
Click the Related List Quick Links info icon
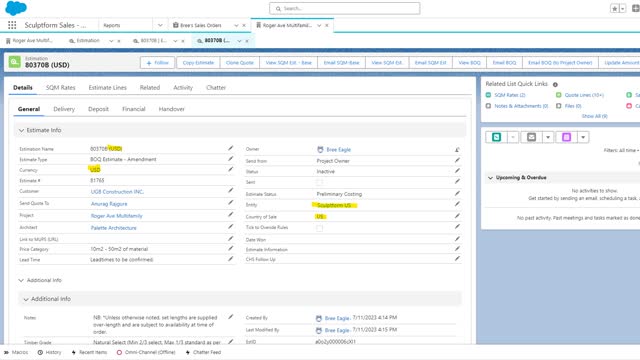point(555,84)
